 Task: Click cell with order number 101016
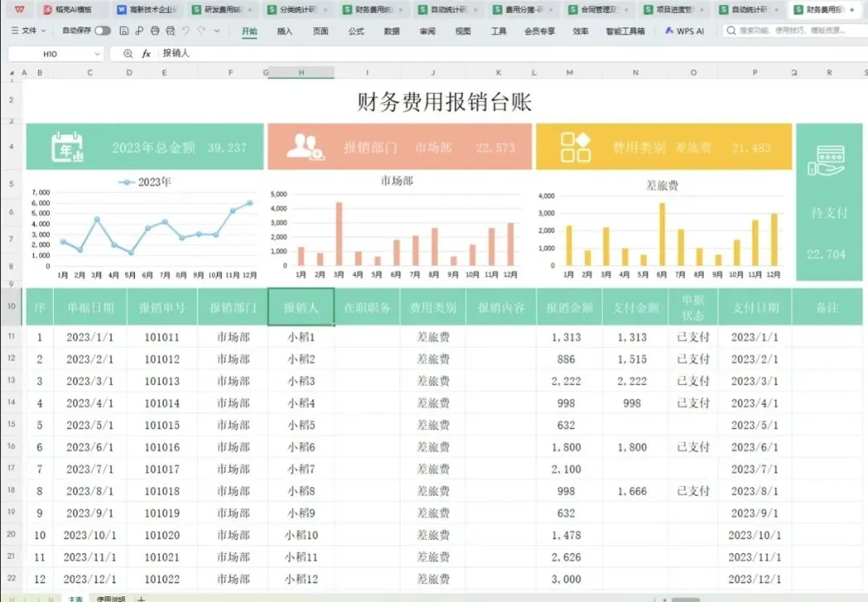click(162, 447)
